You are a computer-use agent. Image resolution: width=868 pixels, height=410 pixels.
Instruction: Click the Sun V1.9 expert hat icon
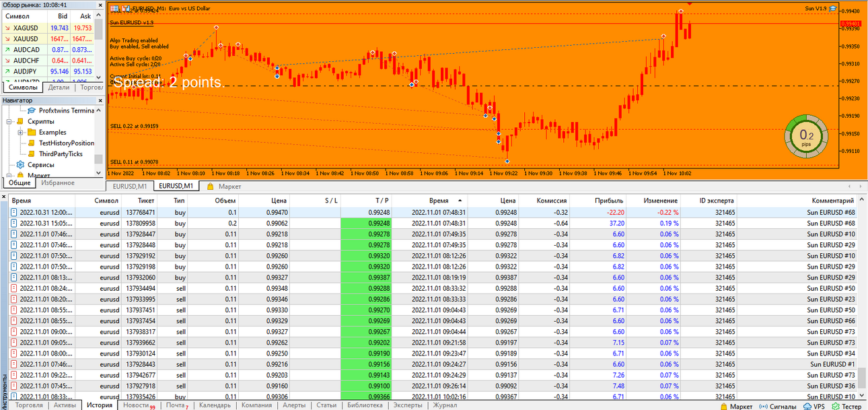click(833, 8)
